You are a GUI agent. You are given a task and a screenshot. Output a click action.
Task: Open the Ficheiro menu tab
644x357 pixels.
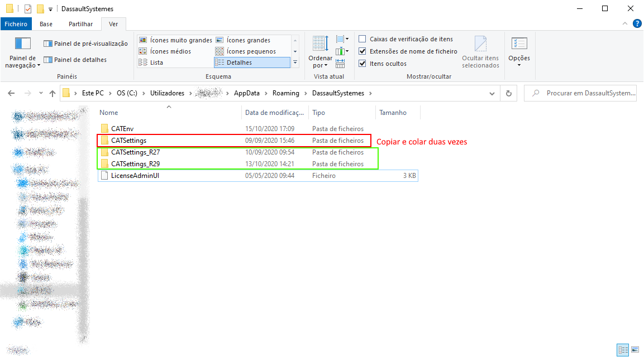(x=16, y=24)
